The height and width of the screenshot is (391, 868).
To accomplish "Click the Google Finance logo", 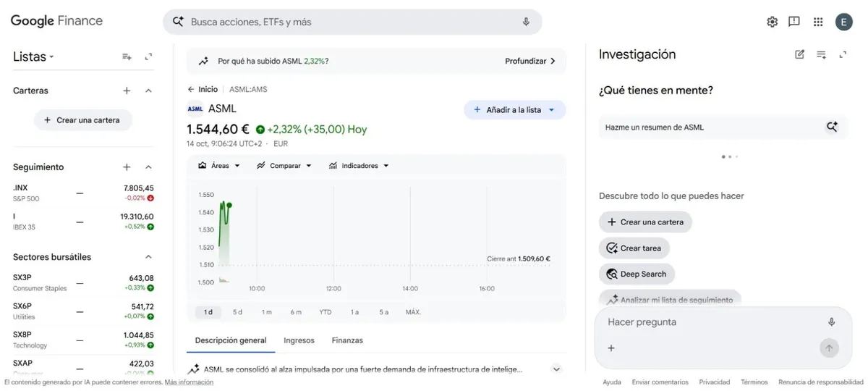I will click(56, 21).
